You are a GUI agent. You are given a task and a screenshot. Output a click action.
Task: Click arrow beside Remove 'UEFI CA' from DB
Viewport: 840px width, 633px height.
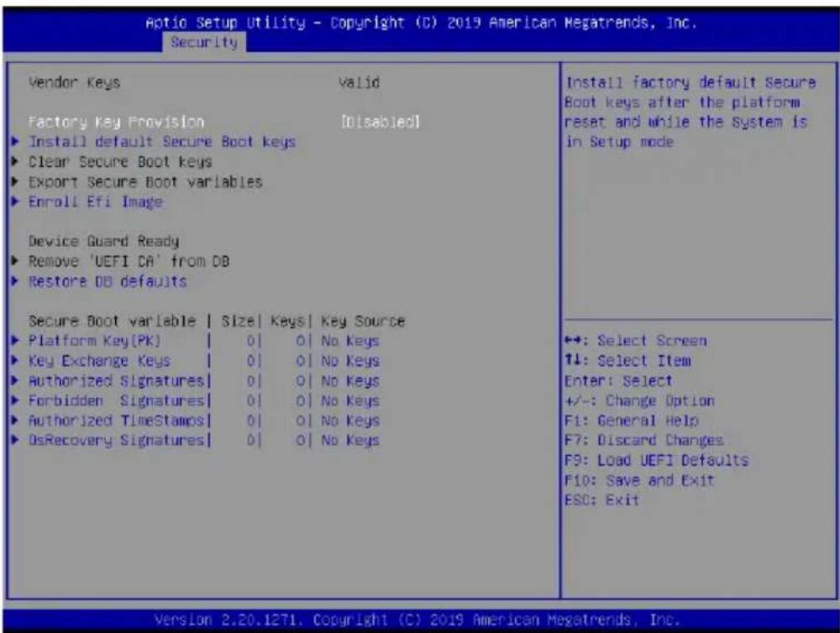(15, 261)
